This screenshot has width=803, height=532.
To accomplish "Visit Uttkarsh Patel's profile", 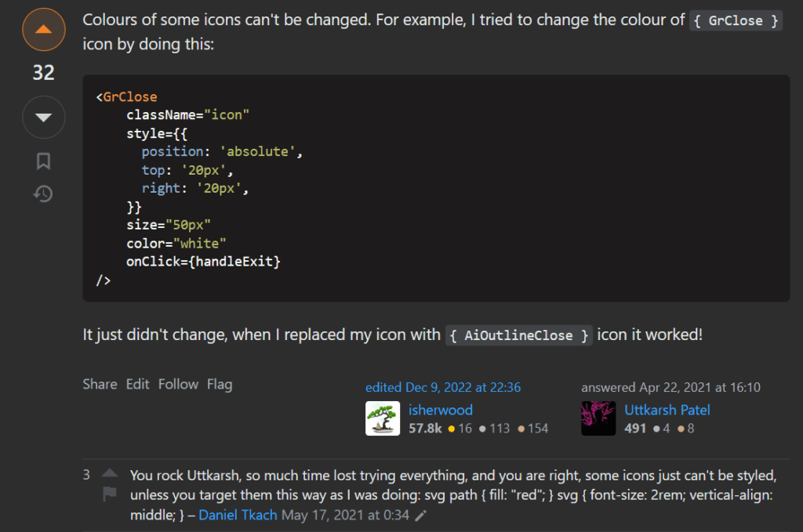I will tap(667, 410).
